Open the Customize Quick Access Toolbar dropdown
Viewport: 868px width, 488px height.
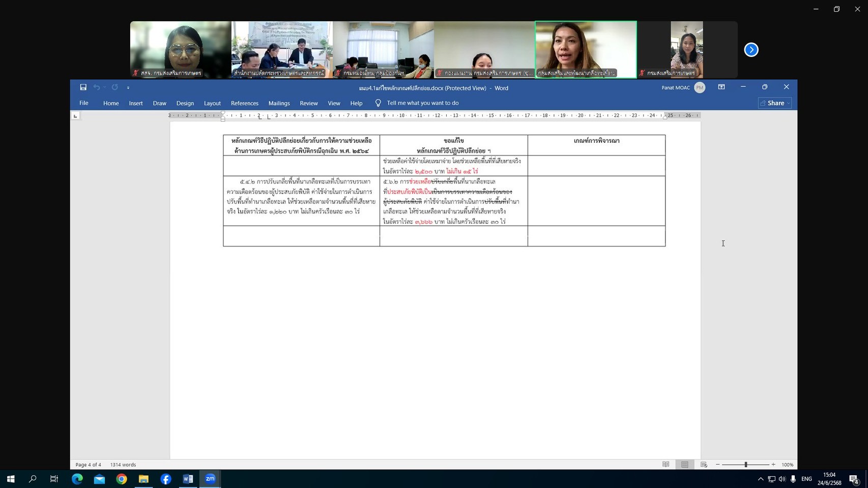coord(128,88)
